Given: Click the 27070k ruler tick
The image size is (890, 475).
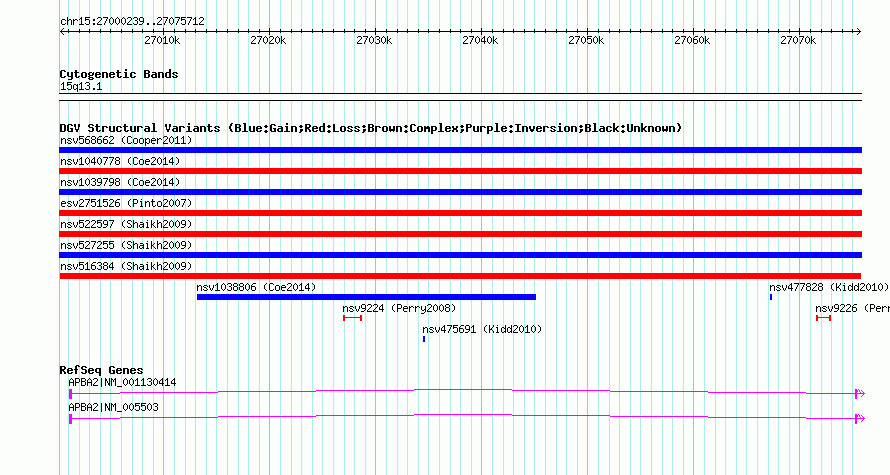Looking at the screenshot, I should pos(798,40).
